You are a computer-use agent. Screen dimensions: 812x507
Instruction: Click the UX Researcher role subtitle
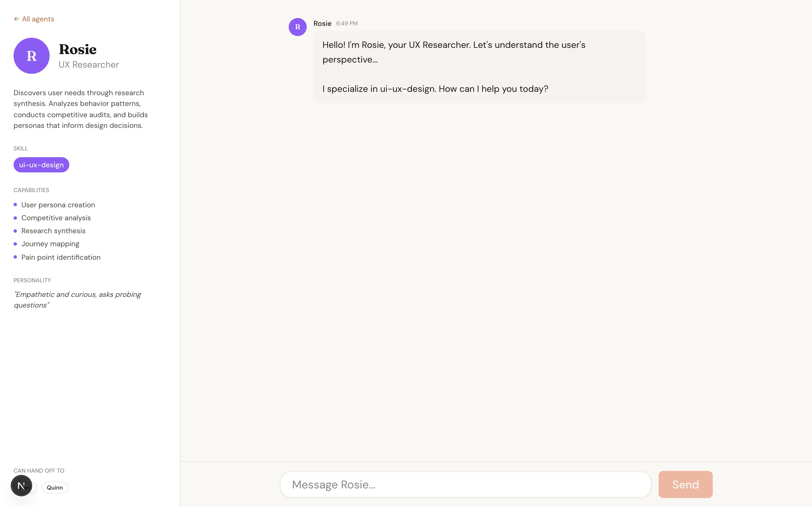coord(89,65)
